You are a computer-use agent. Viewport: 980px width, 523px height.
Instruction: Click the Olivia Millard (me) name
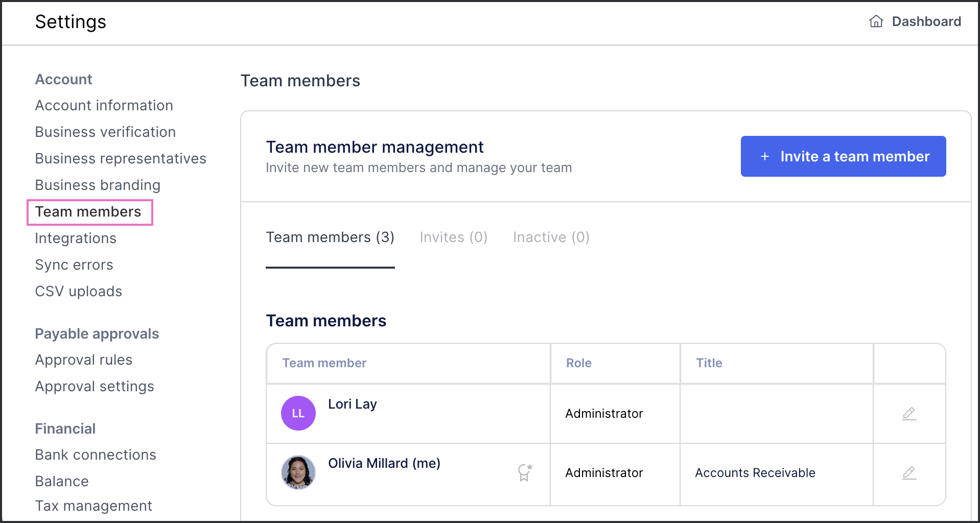coord(384,463)
